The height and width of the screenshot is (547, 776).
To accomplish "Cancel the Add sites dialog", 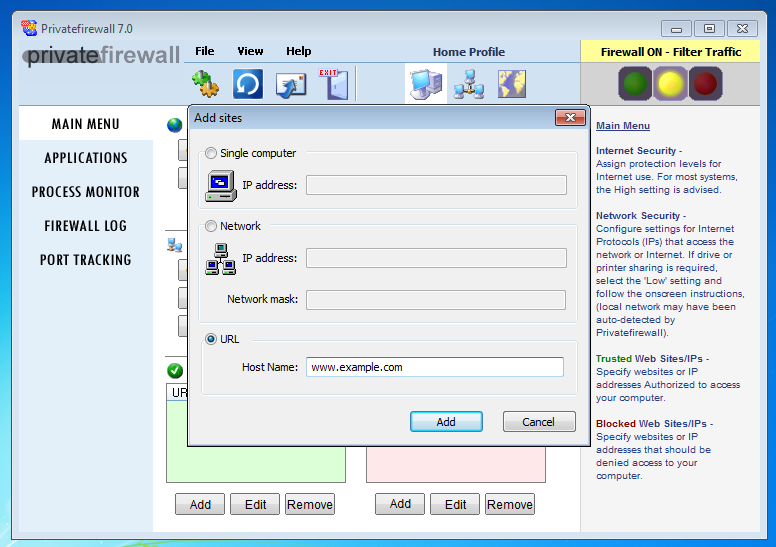I will point(539,422).
